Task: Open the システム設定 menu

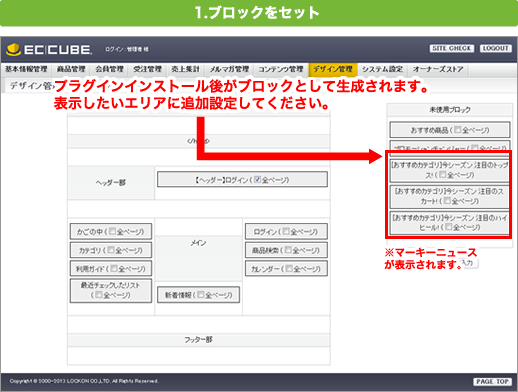Action: pos(382,69)
